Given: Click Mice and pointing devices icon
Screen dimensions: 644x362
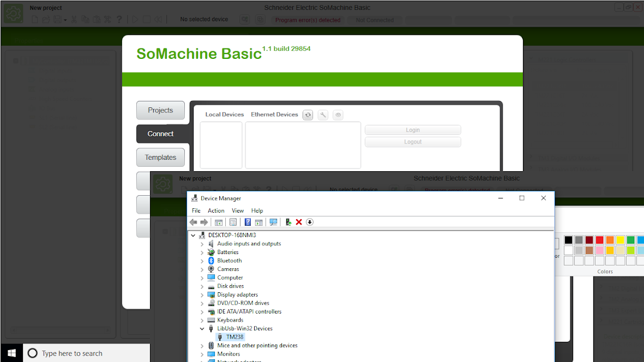Looking at the screenshot, I should click(211, 346).
